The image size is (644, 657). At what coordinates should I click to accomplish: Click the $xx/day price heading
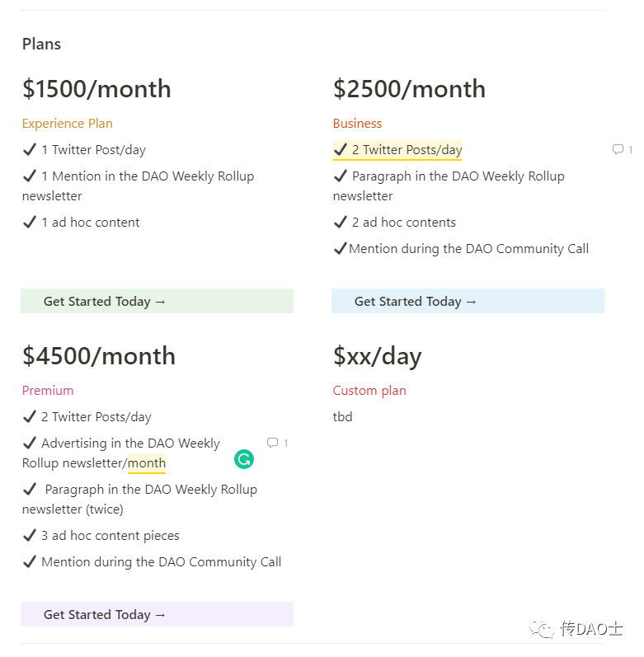tap(377, 356)
